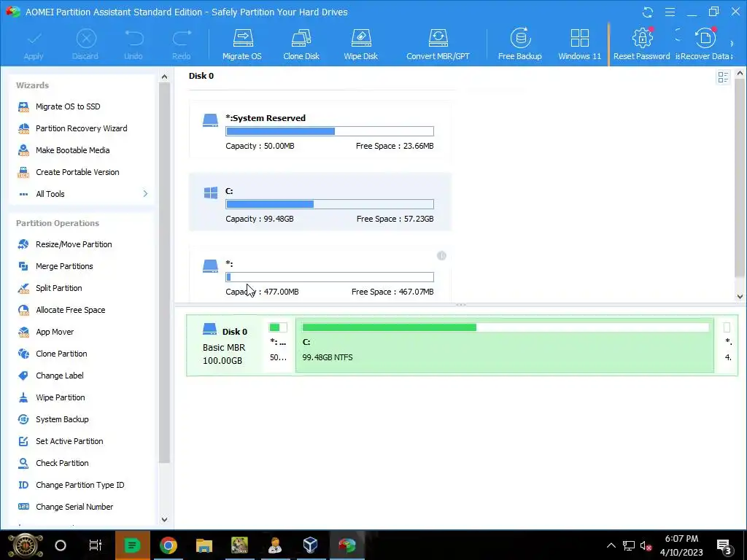
Task: Toggle the partition list view icon
Action: (723, 77)
